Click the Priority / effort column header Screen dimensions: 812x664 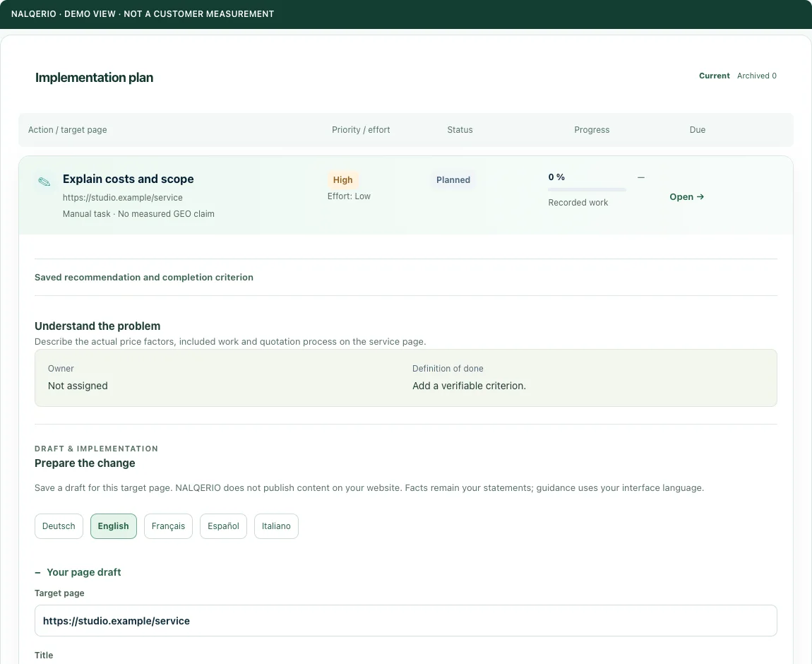click(x=361, y=130)
